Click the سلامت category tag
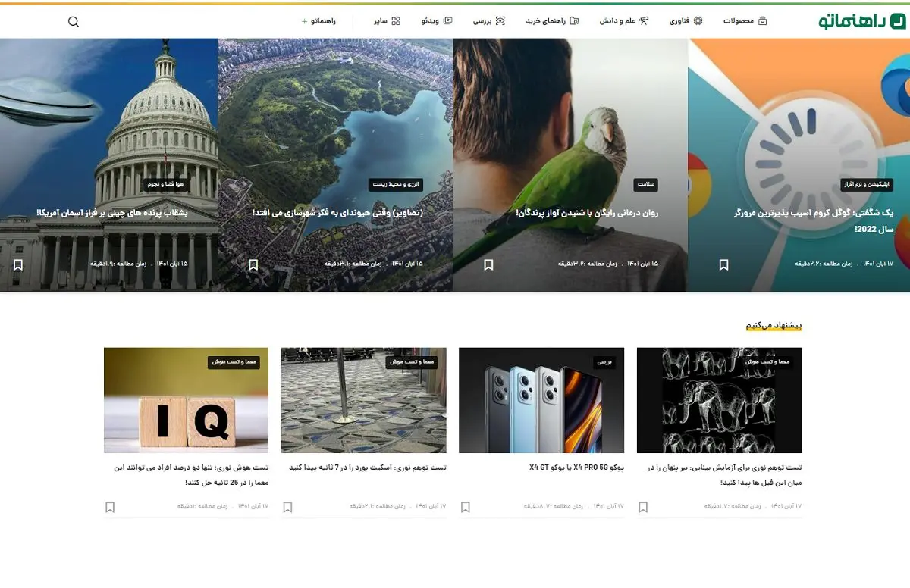 (646, 185)
